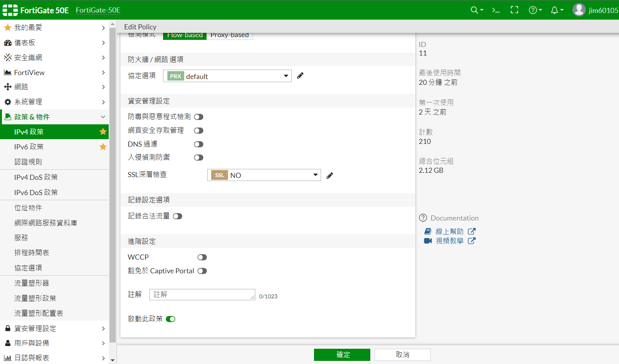Click the 註解 comment text field
This screenshot has height=364, width=619.
click(x=202, y=295)
